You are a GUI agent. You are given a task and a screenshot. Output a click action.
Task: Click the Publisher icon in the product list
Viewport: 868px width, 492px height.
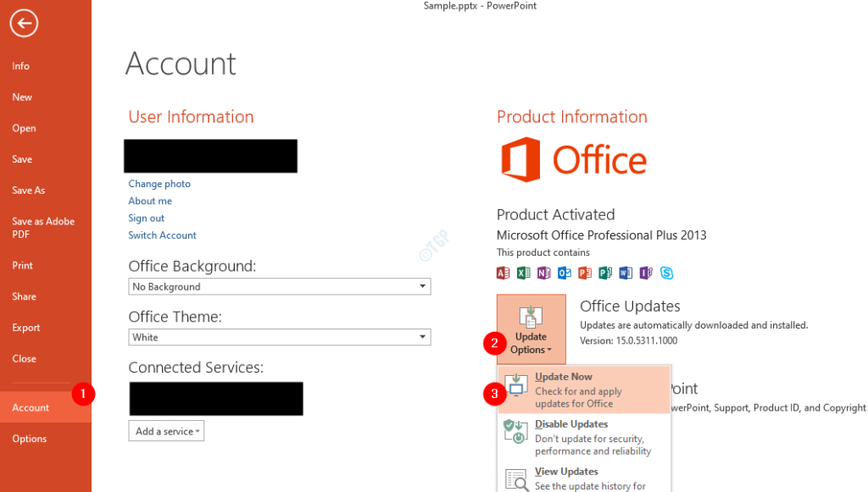point(604,272)
